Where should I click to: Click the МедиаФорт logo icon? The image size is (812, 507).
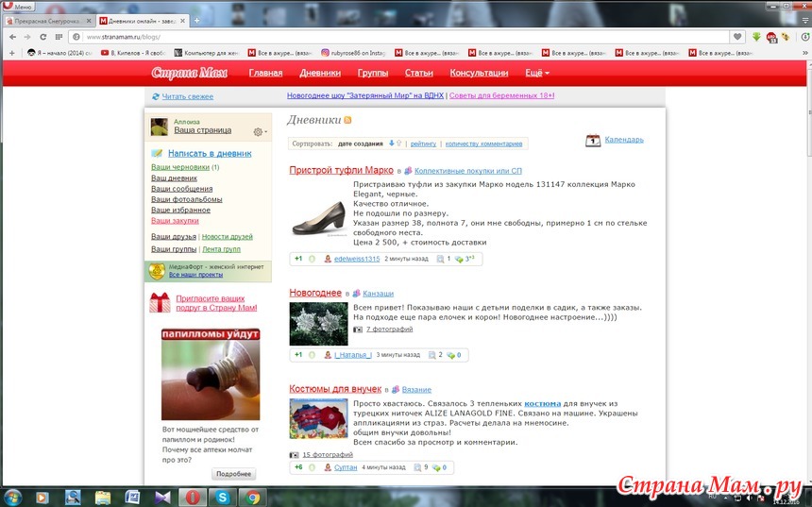pos(157,271)
